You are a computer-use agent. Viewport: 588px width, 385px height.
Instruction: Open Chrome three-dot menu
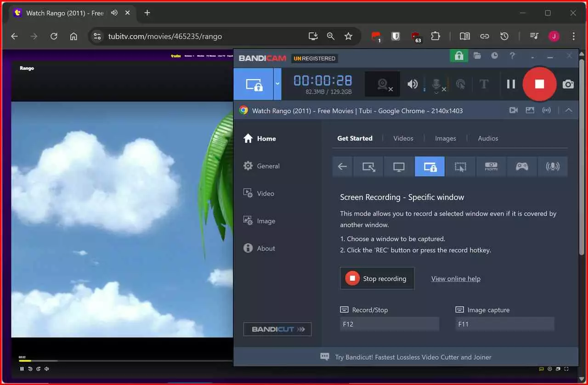tap(573, 36)
